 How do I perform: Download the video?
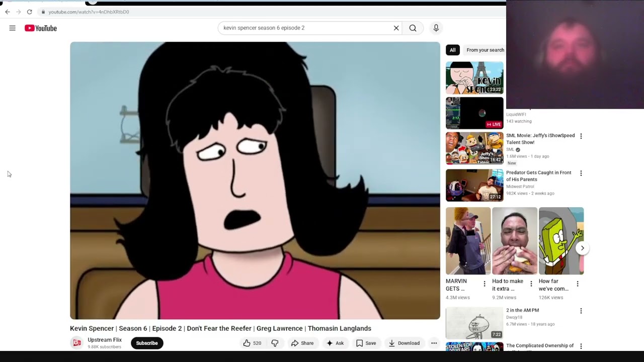point(405,343)
